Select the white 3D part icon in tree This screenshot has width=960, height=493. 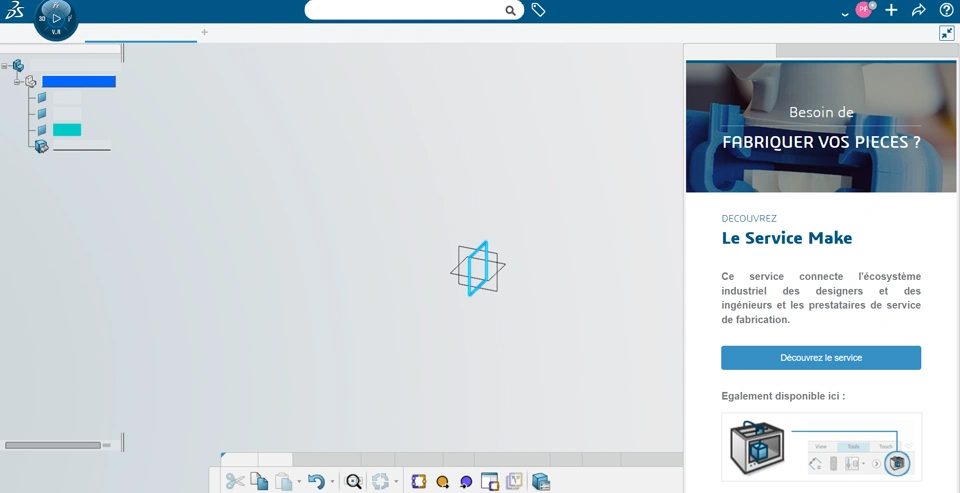tap(31, 81)
